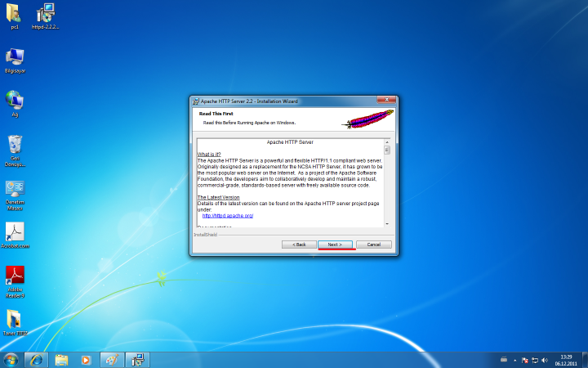Open Windows Explorer from the taskbar
This screenshot has width=588, height=368.
(61, 359)
